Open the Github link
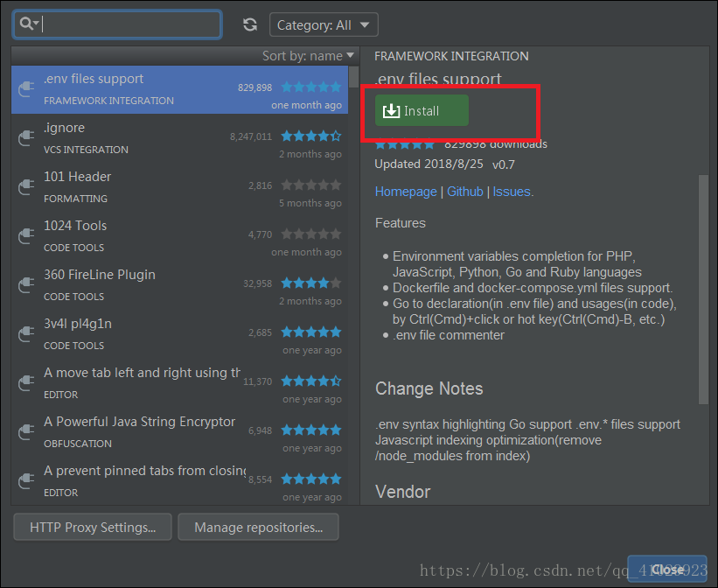The image size is (718, 588). point(465,192)
